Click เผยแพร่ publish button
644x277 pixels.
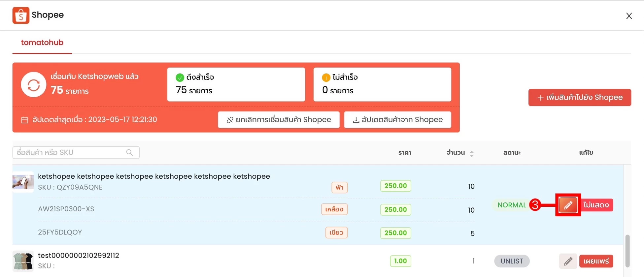(596, 261)
